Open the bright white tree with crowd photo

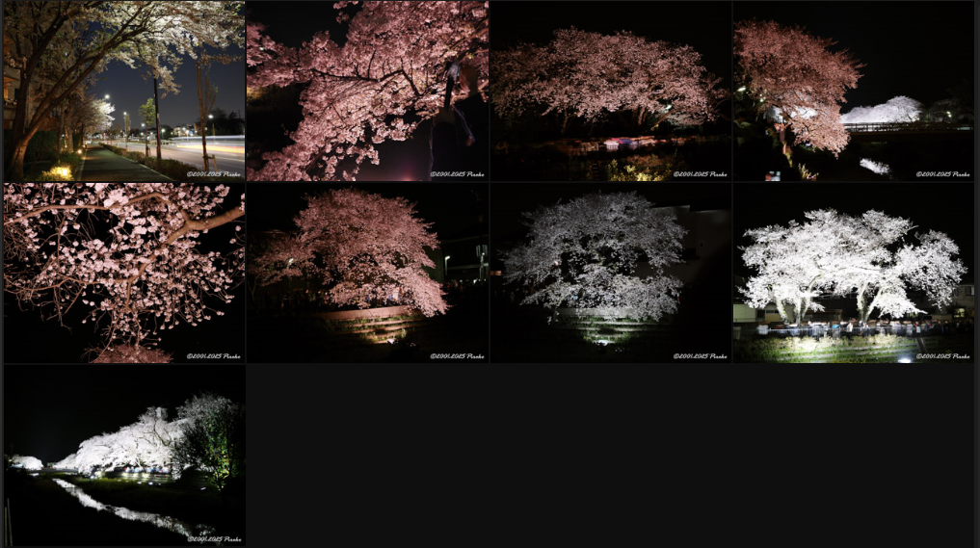click(853, 273)
